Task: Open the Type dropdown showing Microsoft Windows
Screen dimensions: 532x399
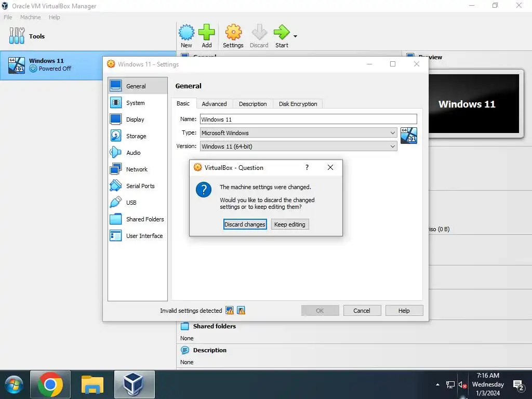Action: coord(298,132)
